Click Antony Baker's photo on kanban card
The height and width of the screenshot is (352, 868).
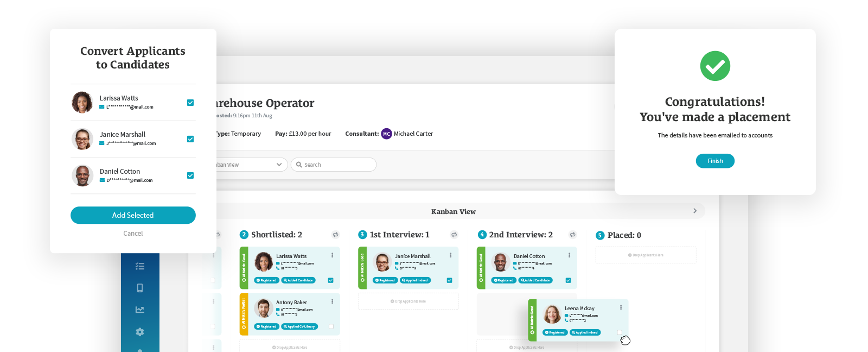[x=264, y=308]
